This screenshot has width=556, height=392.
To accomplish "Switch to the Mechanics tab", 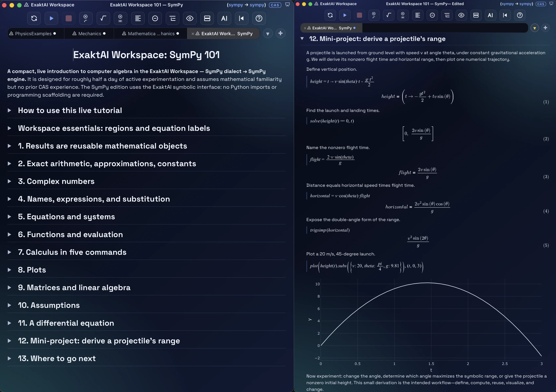I will [89, 33].
